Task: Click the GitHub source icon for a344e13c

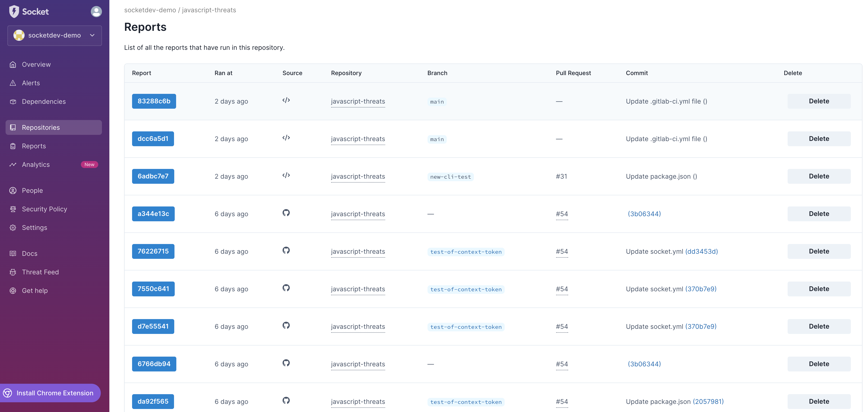Action: click(286, 212)
